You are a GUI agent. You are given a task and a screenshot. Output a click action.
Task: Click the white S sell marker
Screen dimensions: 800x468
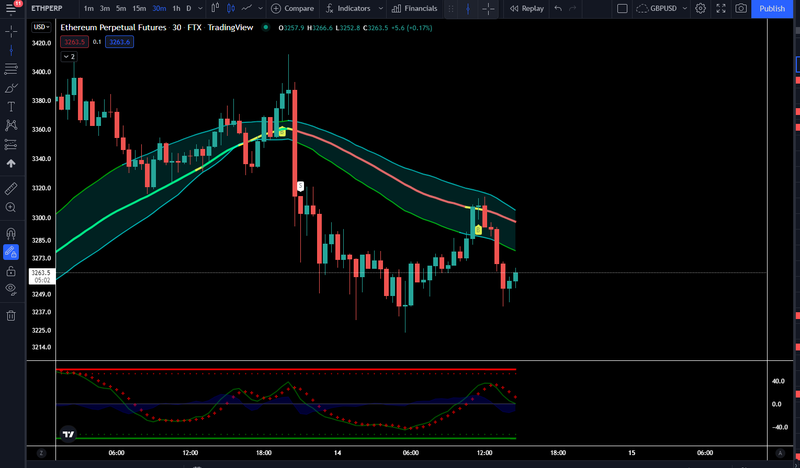pos(300,186)
